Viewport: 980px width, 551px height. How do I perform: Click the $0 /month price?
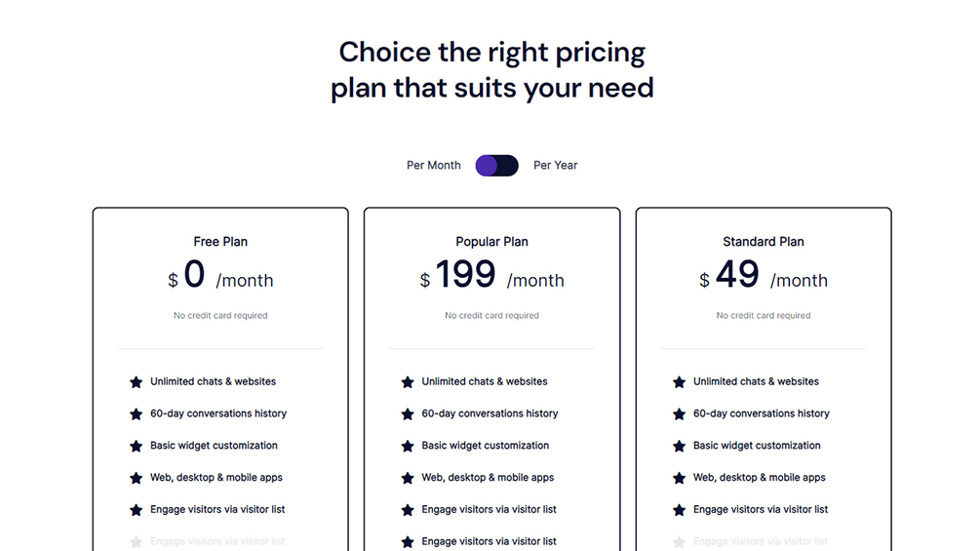pos(220,277)
